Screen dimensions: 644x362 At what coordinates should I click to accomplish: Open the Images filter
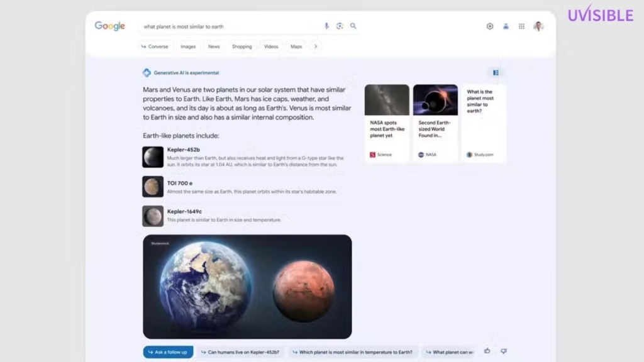(x=188, y=47)
